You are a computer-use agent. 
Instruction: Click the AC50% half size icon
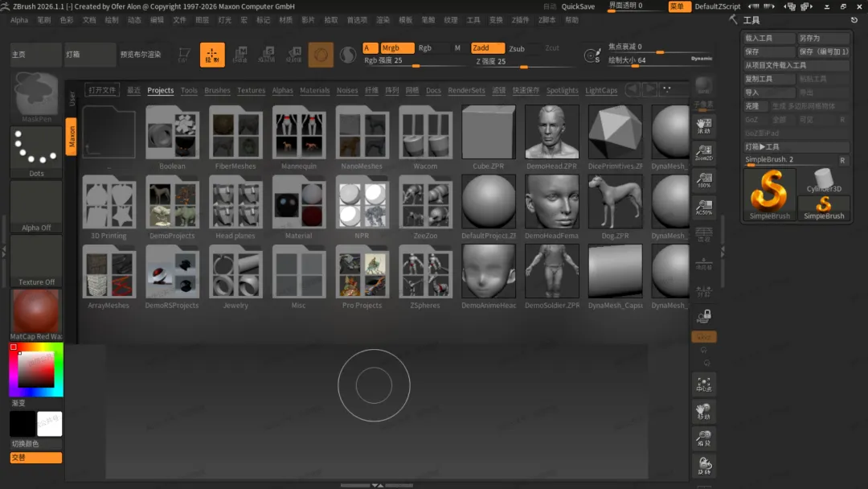(703, 207)
